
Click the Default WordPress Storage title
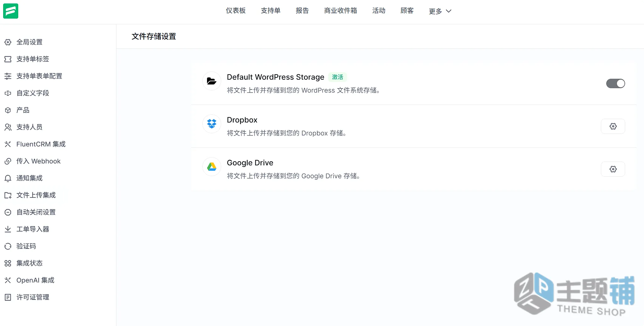(x=275, y=77)
